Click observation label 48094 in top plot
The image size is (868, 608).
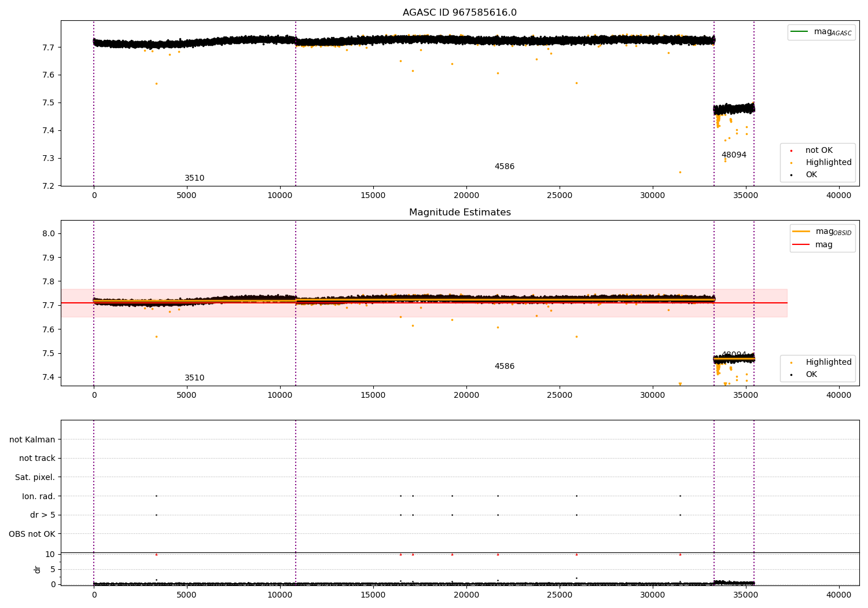pyautogui.click(x=734, y=155)
